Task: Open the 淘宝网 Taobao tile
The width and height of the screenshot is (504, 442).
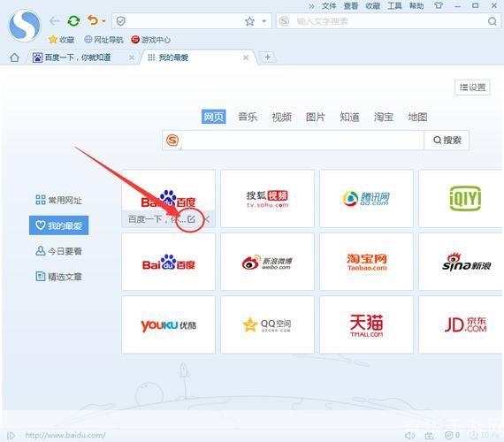Action: tap(366, 262)
